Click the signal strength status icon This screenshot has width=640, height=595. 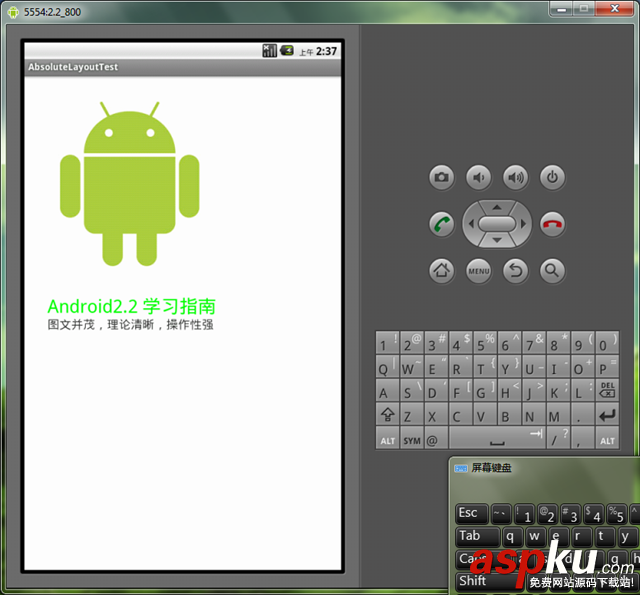click(269, 51)
